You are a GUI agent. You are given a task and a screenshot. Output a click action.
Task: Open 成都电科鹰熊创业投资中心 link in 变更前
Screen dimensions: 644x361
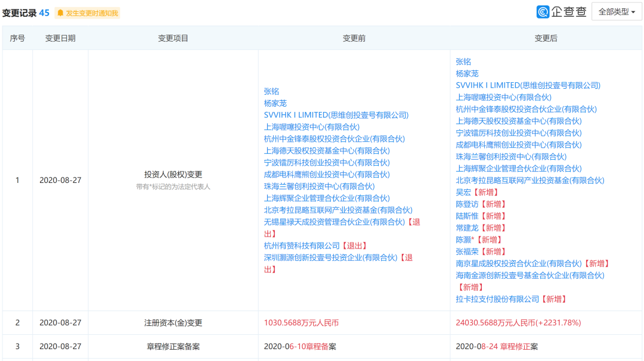click(x=327, y=175)
